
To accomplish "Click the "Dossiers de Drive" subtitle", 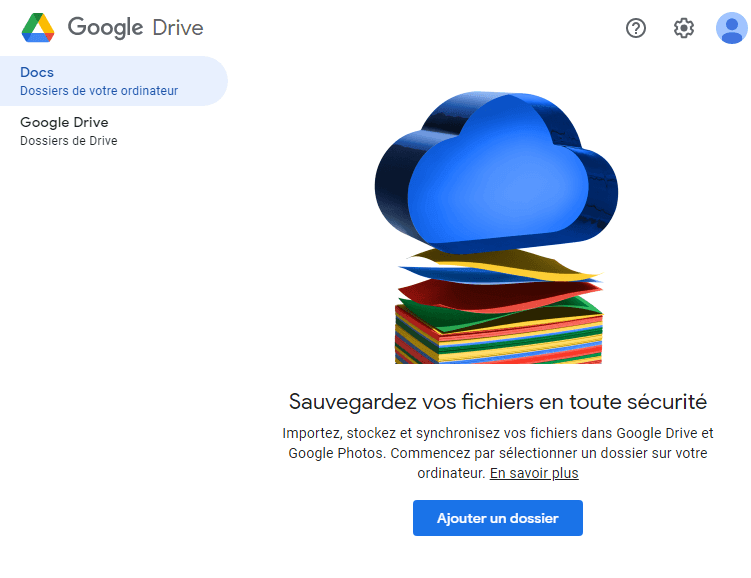I will [x=69, y=141].
